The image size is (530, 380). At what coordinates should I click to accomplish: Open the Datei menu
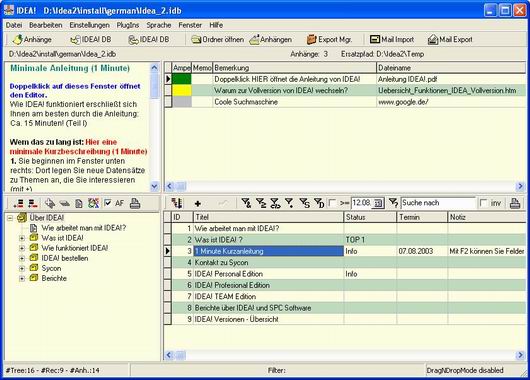14,25
